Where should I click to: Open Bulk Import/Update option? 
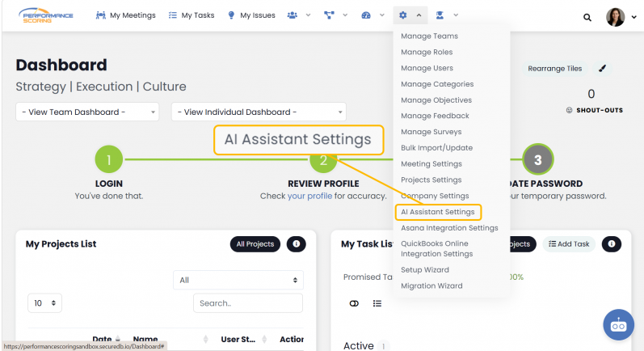point(436,148)
